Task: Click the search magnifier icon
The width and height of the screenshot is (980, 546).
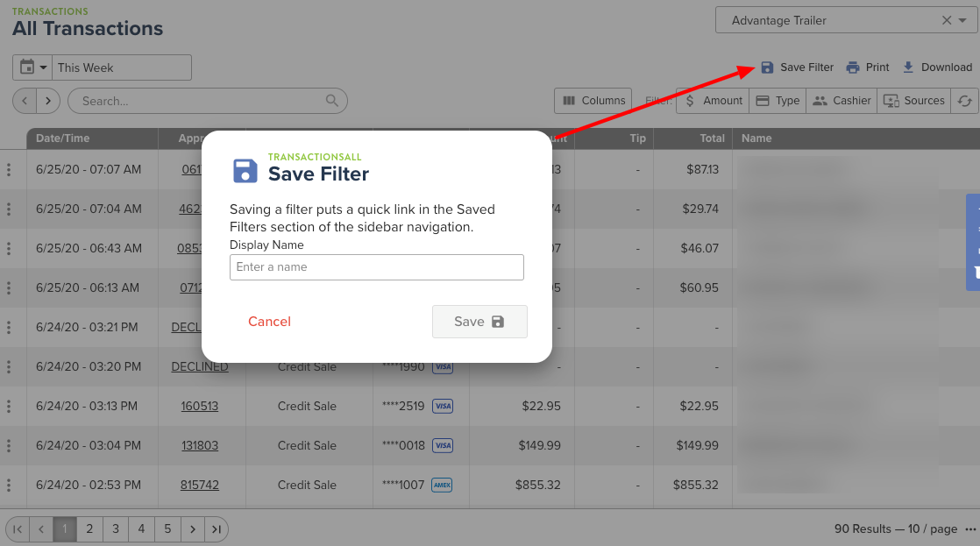Action: (332, 101)
